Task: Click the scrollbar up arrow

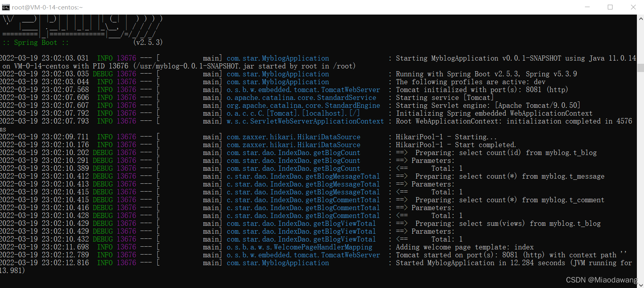Action: click(640, 18)
